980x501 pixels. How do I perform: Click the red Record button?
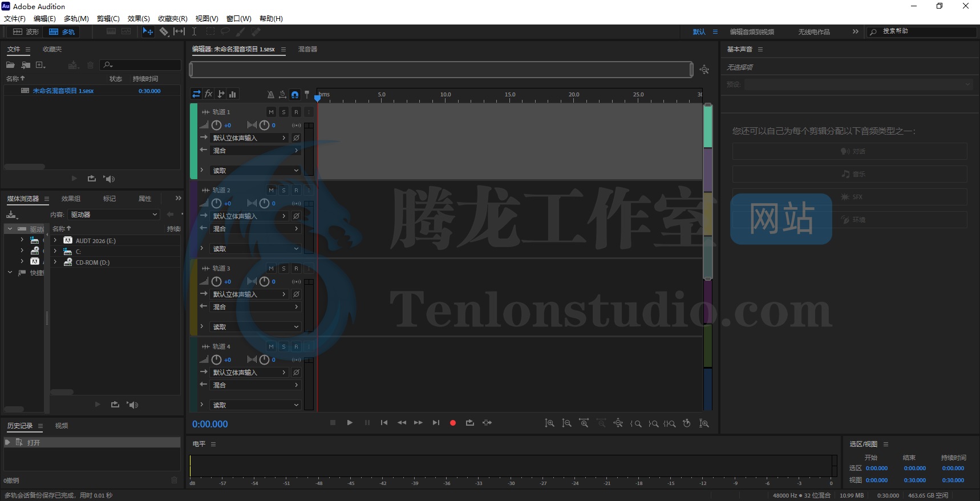click(453, 423)
